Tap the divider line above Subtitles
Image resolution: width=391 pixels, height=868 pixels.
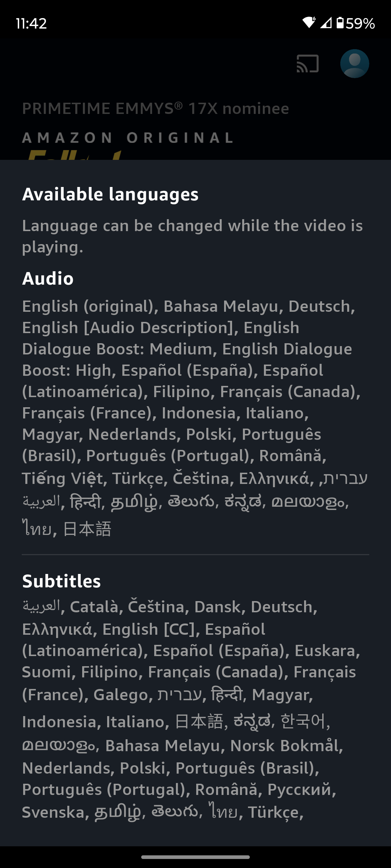tap(195, 554)
